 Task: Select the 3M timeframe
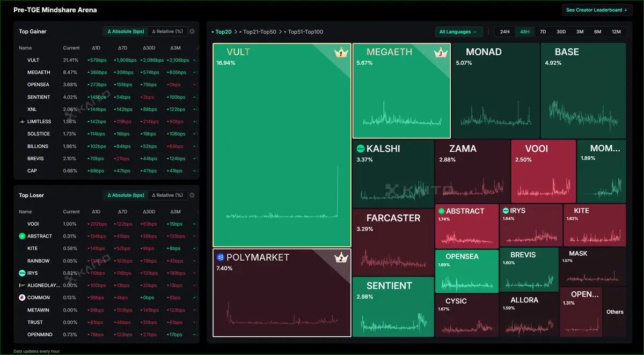[x=580, y=32]
